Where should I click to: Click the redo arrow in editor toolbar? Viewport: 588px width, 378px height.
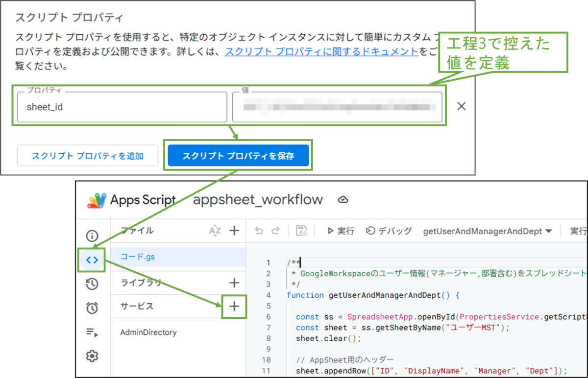(x=275, y=231)
